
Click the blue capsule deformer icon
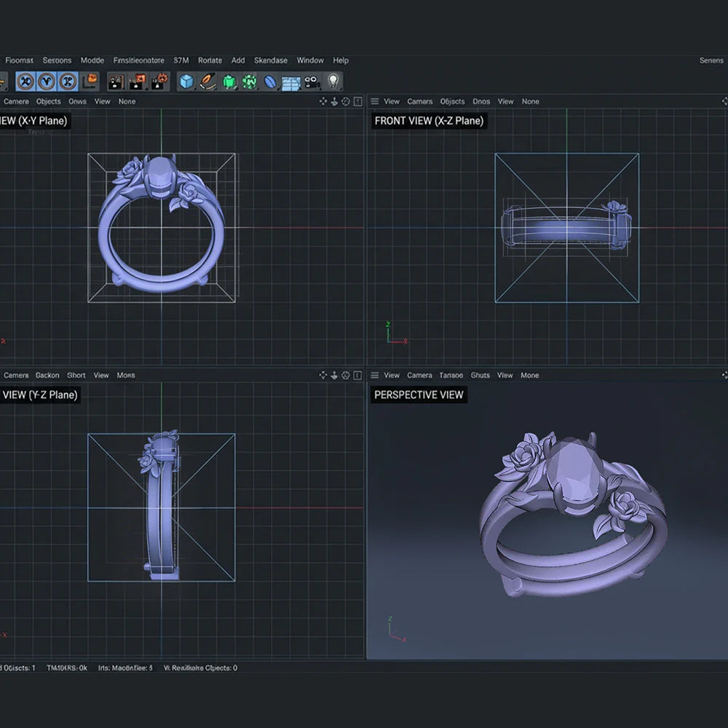pyautogui.click(x=270, y=82)
